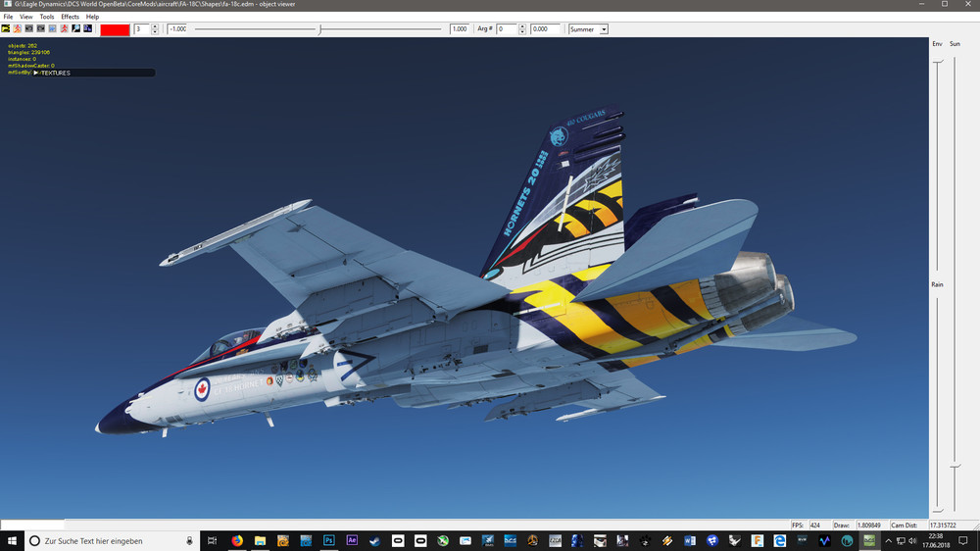Click the fifth toolbar icon with blue picture

53,28
